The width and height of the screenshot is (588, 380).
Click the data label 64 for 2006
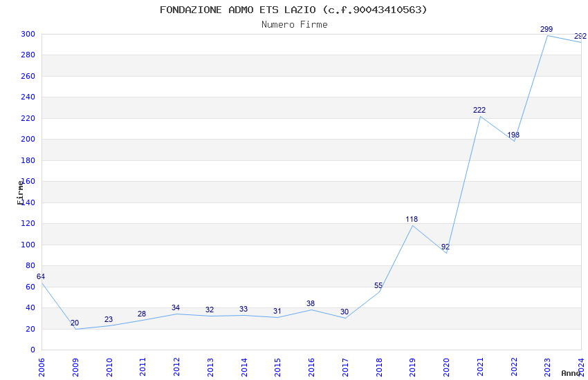coord(41,276)
